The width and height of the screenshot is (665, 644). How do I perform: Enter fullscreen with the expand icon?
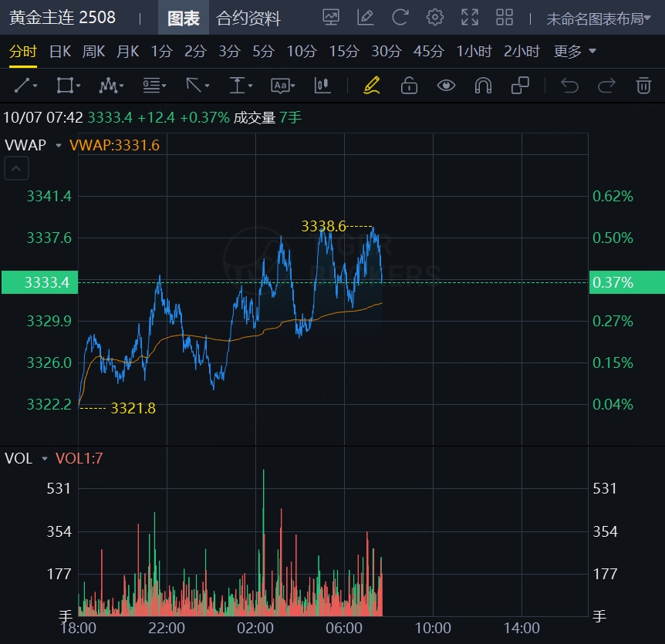click(x=469, y=18)
